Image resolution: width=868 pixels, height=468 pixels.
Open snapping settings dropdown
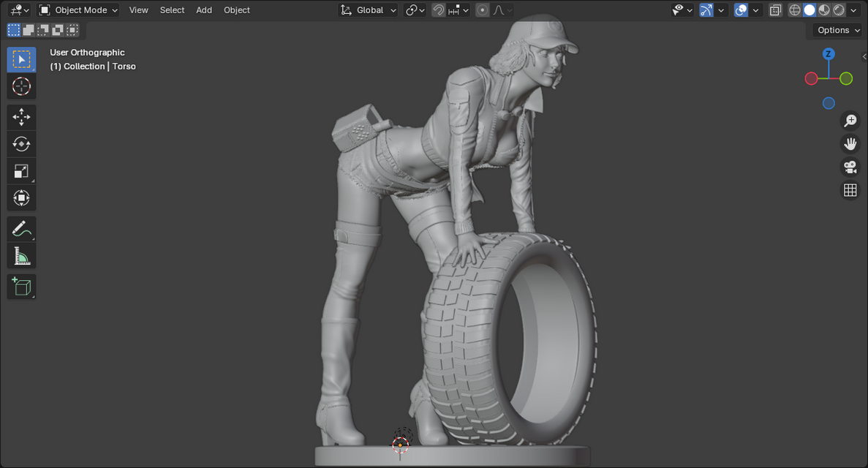[x=458, y=10]
